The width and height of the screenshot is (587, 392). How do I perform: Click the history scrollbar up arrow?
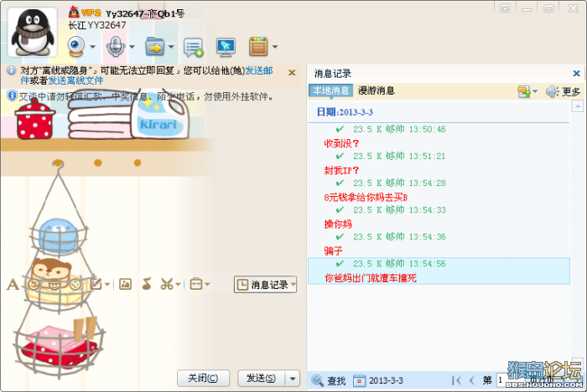click(x=578, y=106)
